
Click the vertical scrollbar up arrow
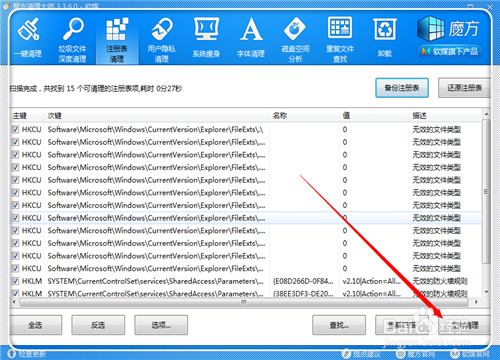486,114
